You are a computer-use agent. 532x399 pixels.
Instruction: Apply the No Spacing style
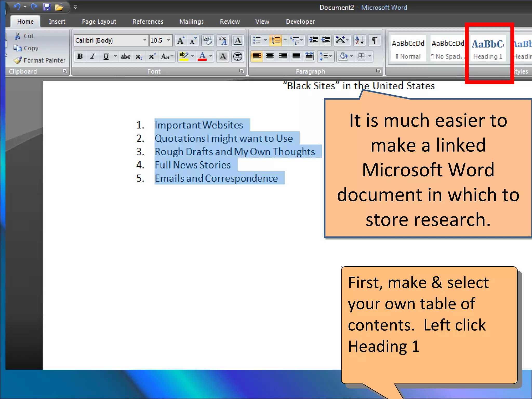448,49
